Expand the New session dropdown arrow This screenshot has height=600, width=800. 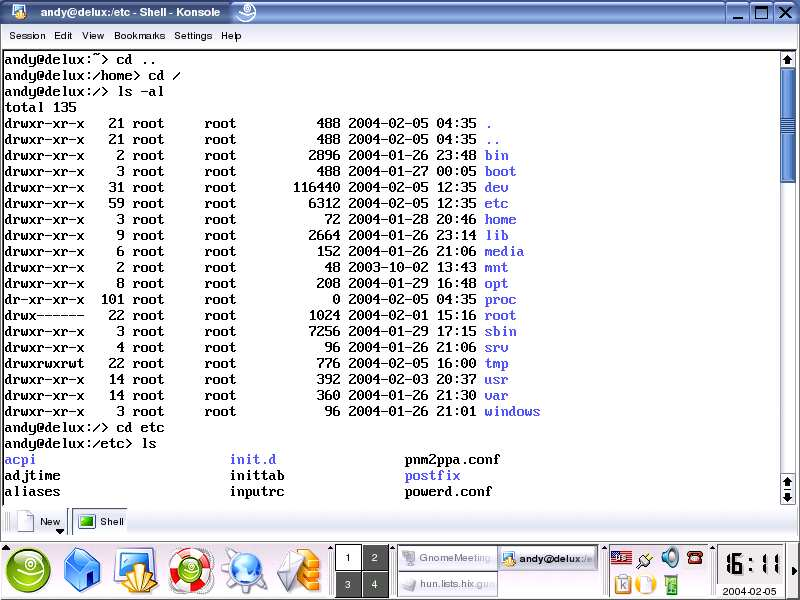pyautogui.click(x=60, y=531)
